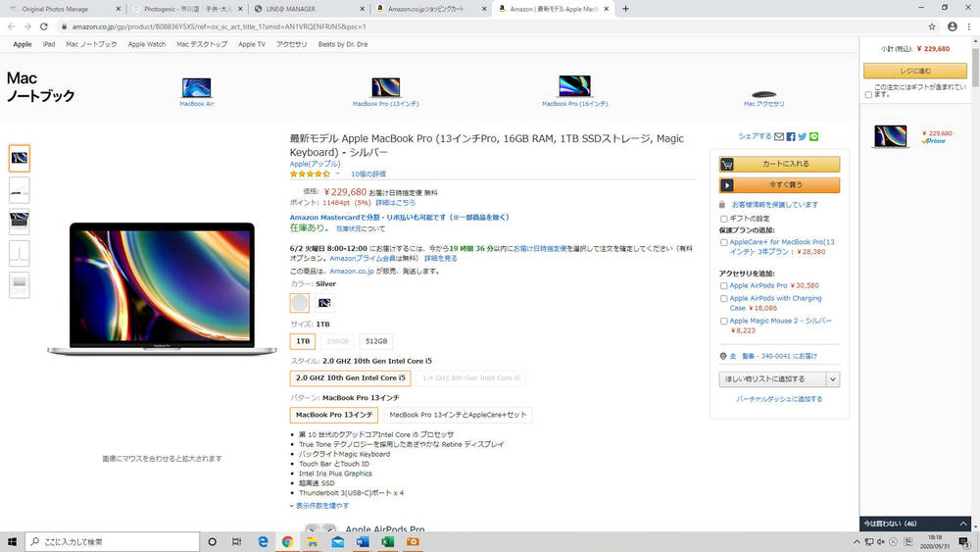Click the カートに入れる button
This screenshot has height=552, width=980.
[x=779, y=164]
